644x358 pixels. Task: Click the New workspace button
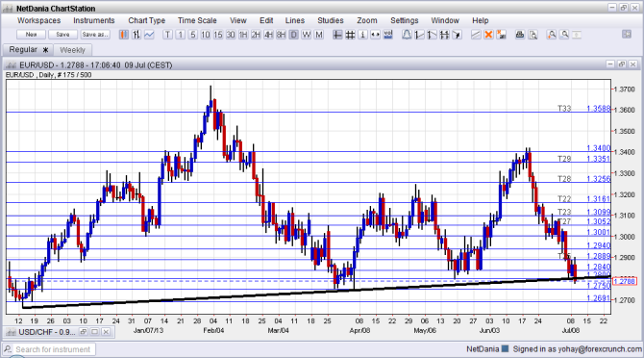(31, 35)
